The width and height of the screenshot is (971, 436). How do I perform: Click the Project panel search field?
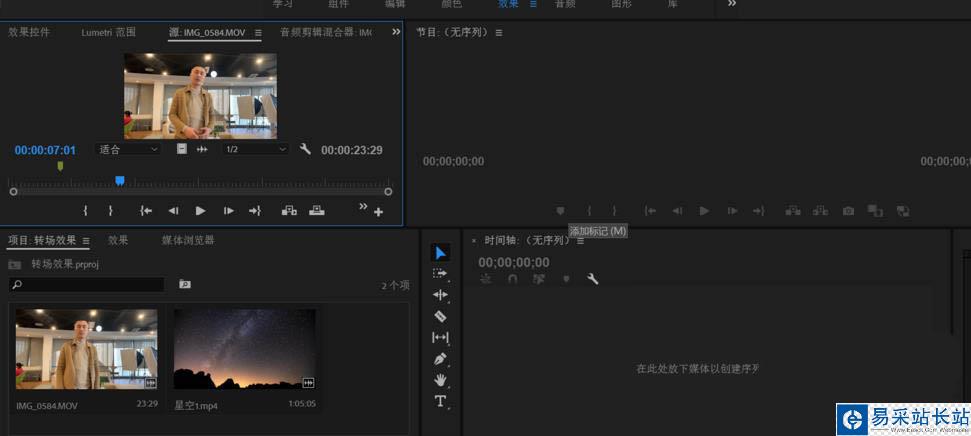[x=87, y=284]
